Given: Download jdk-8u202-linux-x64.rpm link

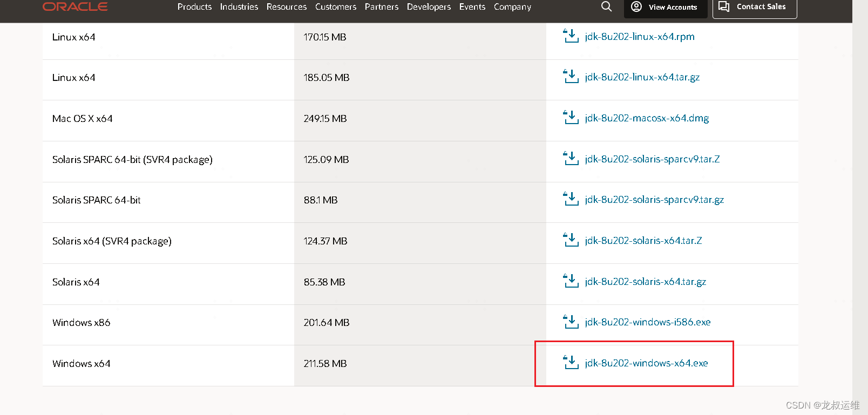Looking at the screenshot, I should click(640, 37).
